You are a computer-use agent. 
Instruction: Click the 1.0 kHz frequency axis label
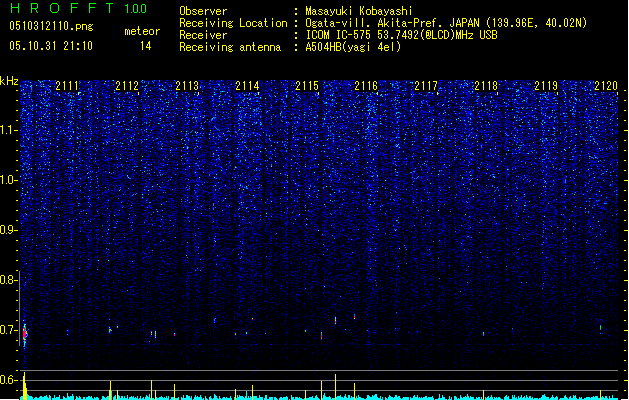point(9,180)
